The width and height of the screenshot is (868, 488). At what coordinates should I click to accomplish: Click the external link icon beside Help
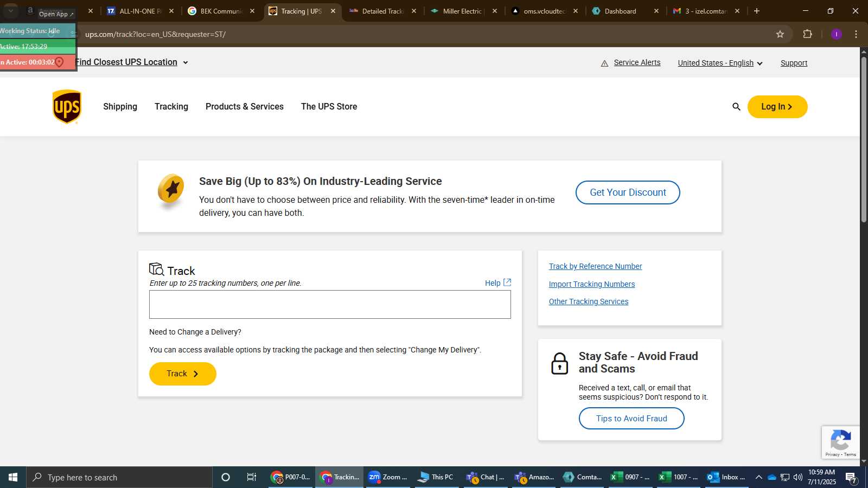pyautogui.click(x=507, y=282)
